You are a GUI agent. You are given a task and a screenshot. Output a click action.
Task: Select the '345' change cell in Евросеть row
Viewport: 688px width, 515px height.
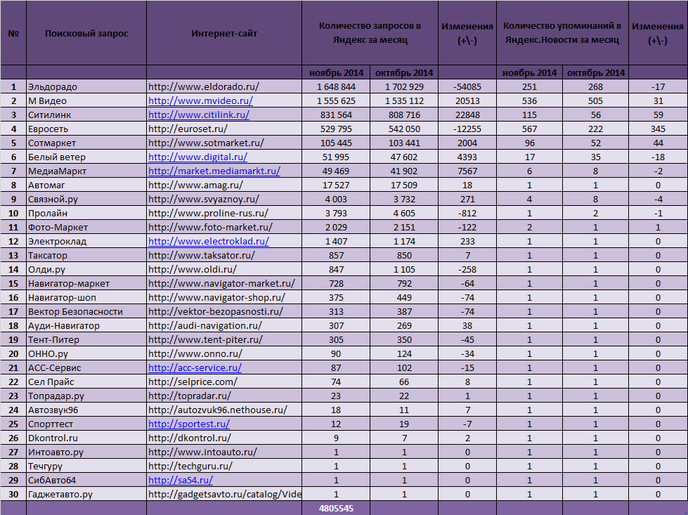click(658, 129)
